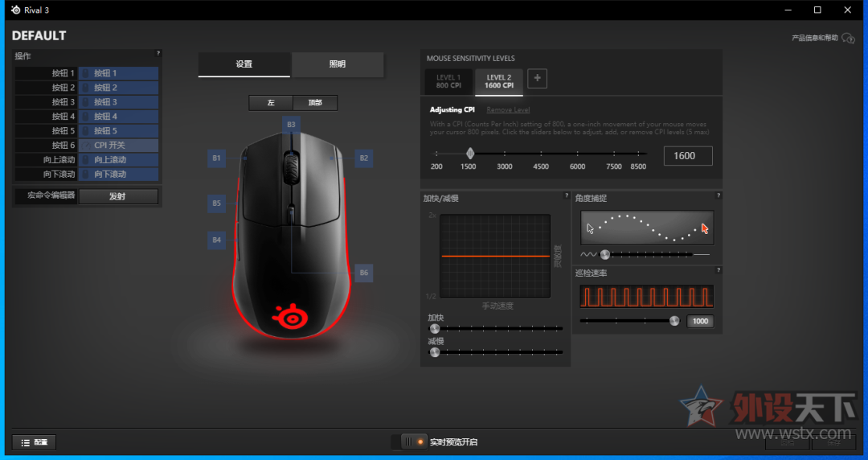The image size is (868, 460).
Task: Click the 减慢 deceleration slider handle
Action: coord(435,352)
